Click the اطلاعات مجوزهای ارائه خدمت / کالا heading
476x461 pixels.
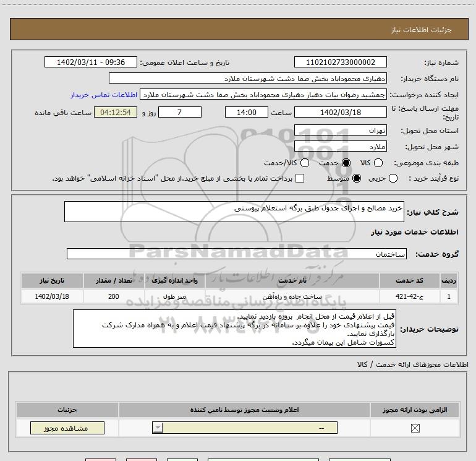pos(412,364)
